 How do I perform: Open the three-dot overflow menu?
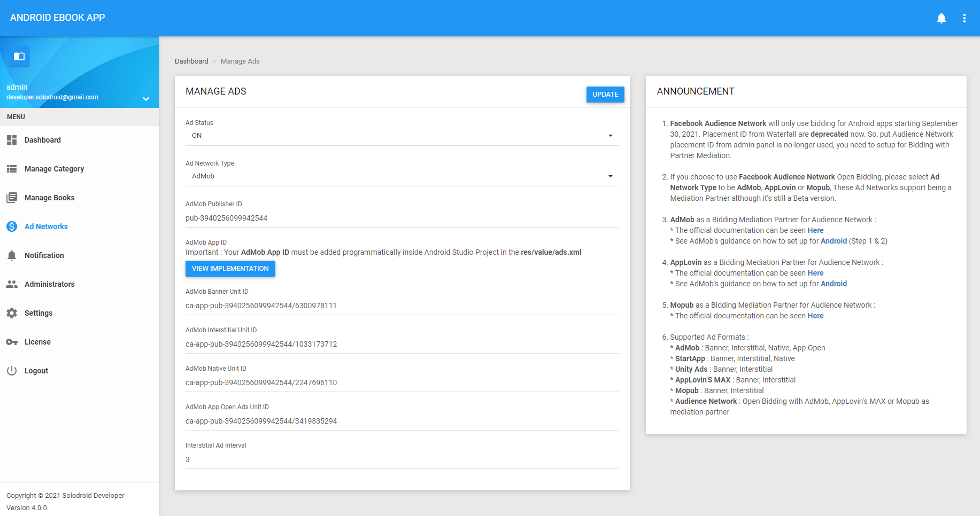tap(964, 18)
